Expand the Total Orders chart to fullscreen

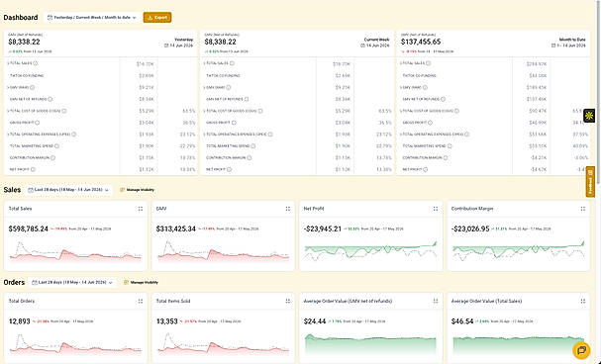click(141, 302)
